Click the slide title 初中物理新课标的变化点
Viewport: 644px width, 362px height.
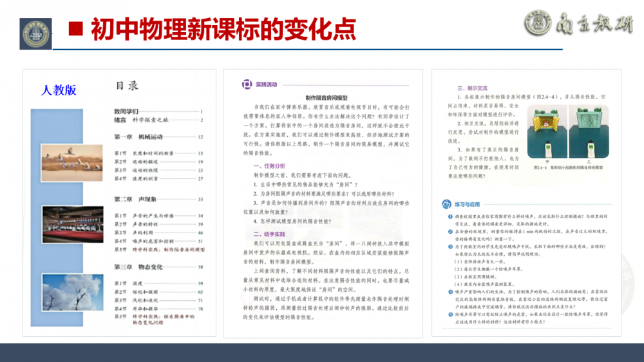223,28
